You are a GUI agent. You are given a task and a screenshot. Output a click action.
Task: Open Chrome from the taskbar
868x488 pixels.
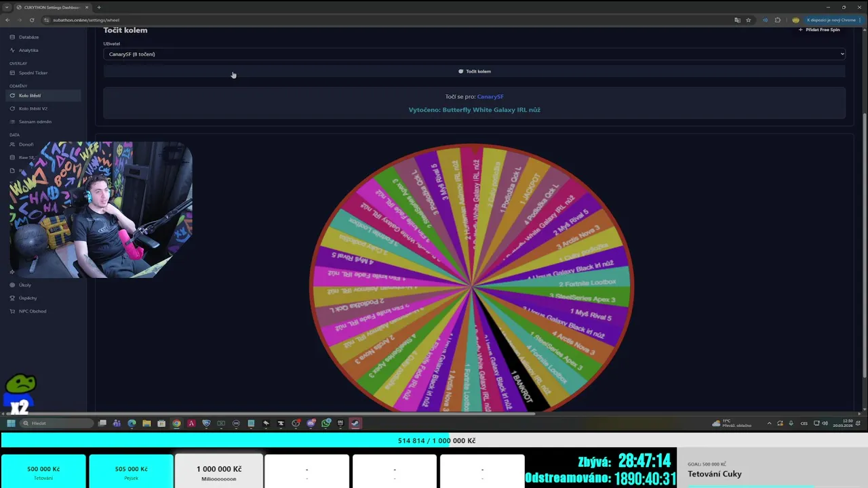tap(176, 424)
